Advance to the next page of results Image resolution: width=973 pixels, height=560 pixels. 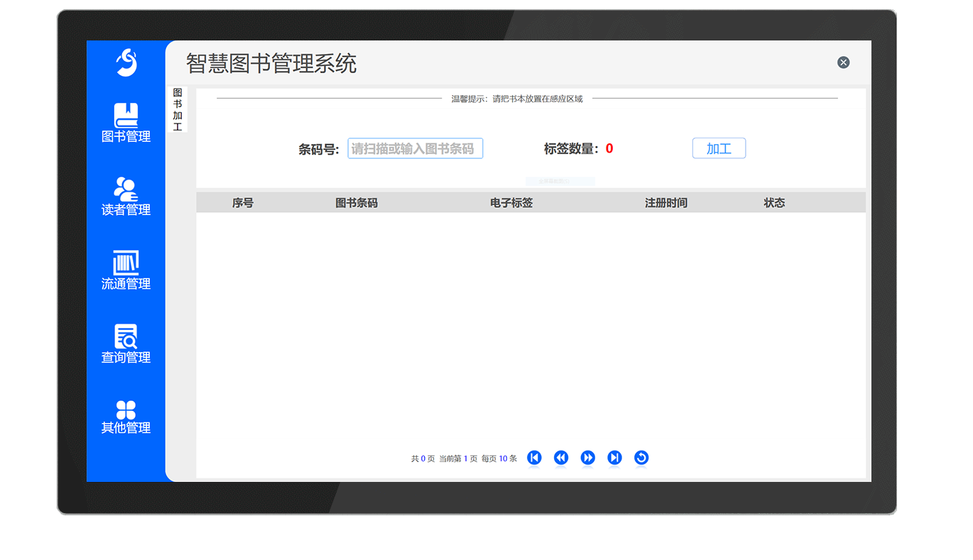point(588,458)
